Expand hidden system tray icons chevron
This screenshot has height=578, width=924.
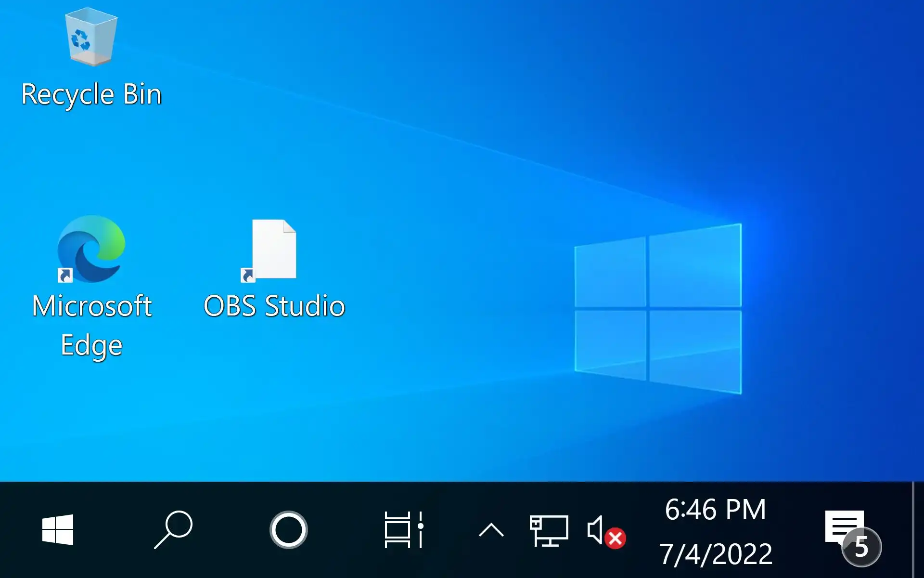(491, 530)
